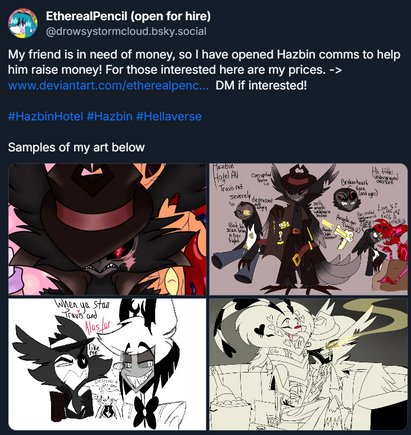Click the yellow gun on the reference sheet
The image size is (411, 435).
343,236
